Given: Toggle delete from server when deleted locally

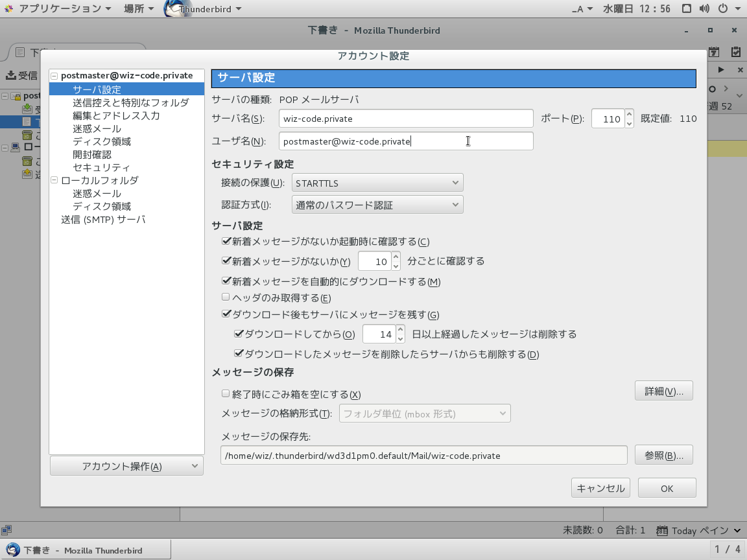Looking at the screenshot, I should pyautogui.click(x=239, y=354).
